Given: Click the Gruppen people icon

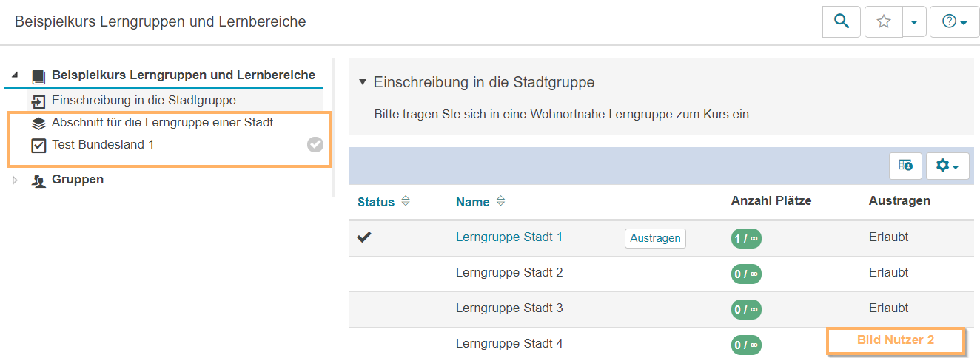Looking at the screenshot, I should click(x=38, y=180).
